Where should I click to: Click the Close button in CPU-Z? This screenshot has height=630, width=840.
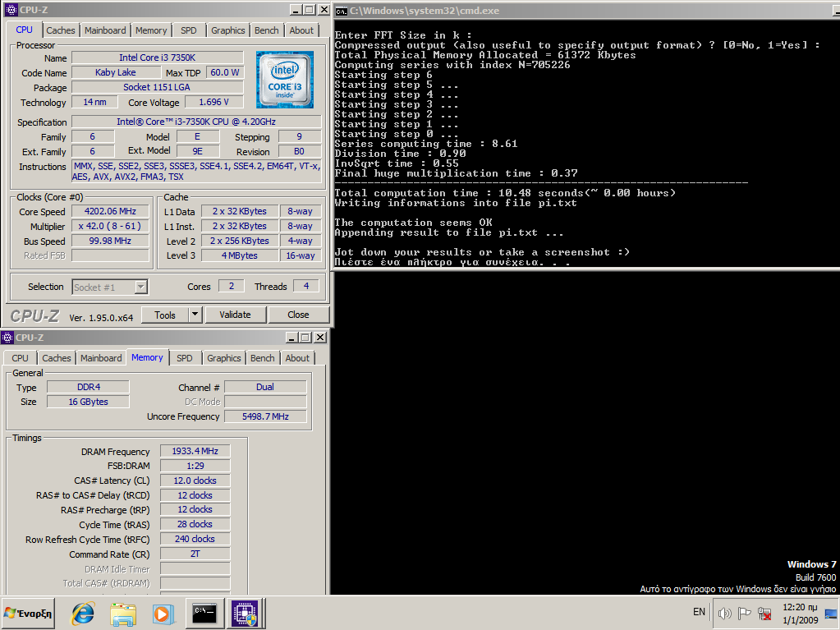298,315
